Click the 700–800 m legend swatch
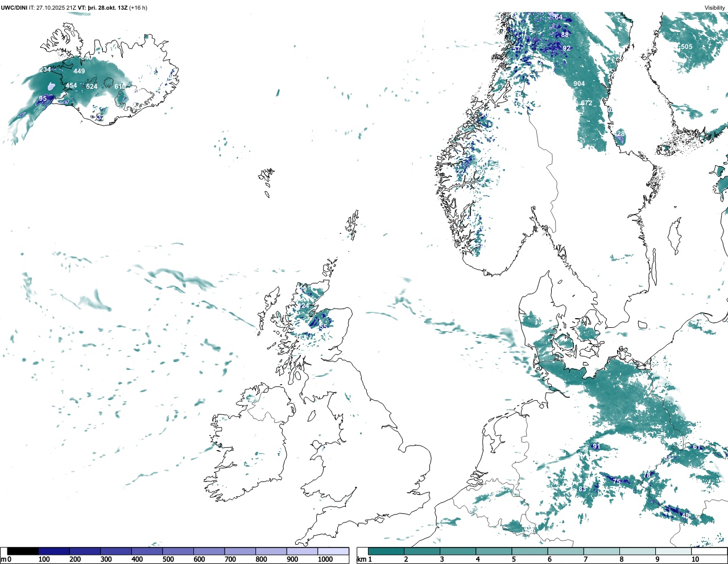The image size is (728, 564). tap(240, 551)
